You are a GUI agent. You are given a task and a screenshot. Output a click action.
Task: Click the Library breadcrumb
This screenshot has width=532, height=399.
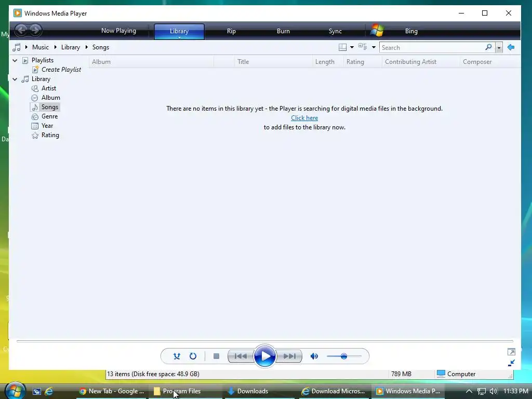coord(71,47)
